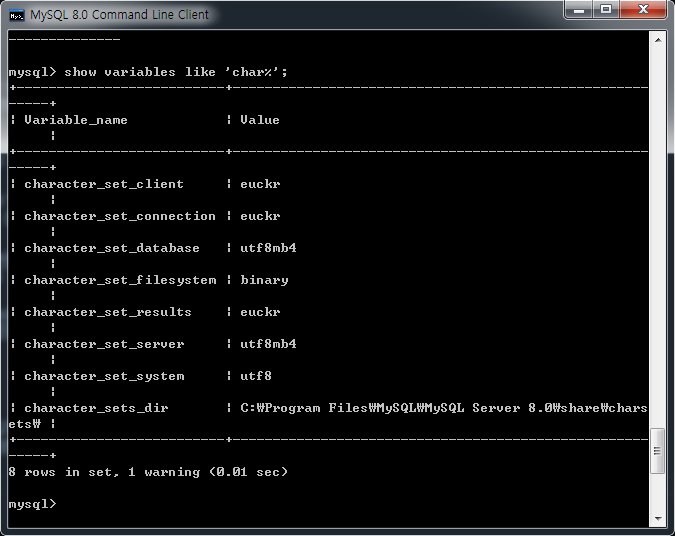The width and height of the screenshot is (675, 536).
Task: Click the vertical scrollbar thumb
Action: (x=657, y=451)
